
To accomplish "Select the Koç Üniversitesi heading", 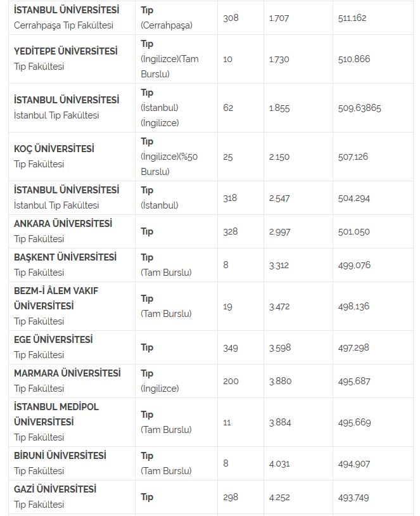I will click(54, 149).
